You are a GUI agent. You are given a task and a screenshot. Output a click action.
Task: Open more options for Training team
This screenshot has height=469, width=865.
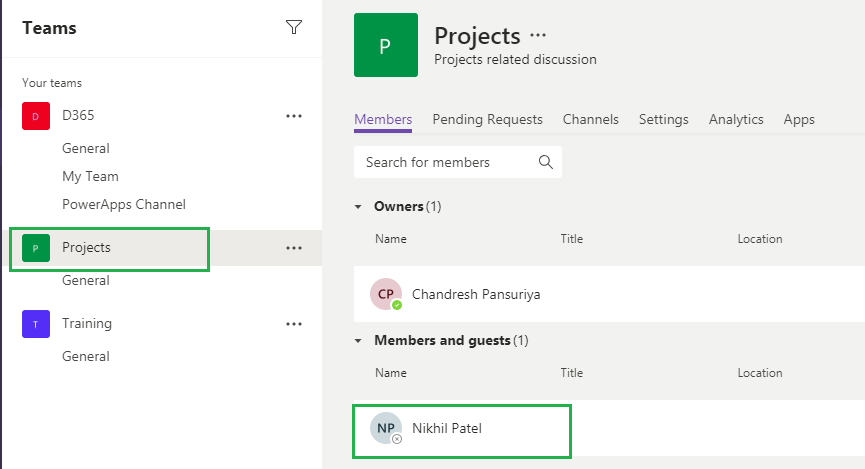click(294, 324)
